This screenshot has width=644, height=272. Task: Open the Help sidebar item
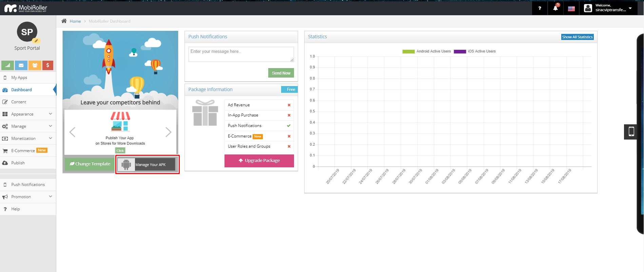[x=28, y=209]
